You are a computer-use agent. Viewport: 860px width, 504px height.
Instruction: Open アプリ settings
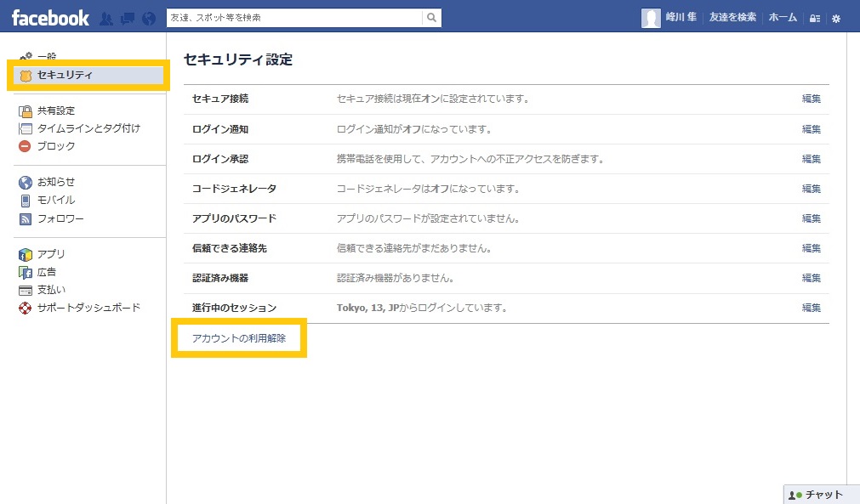tap(51, 253)
